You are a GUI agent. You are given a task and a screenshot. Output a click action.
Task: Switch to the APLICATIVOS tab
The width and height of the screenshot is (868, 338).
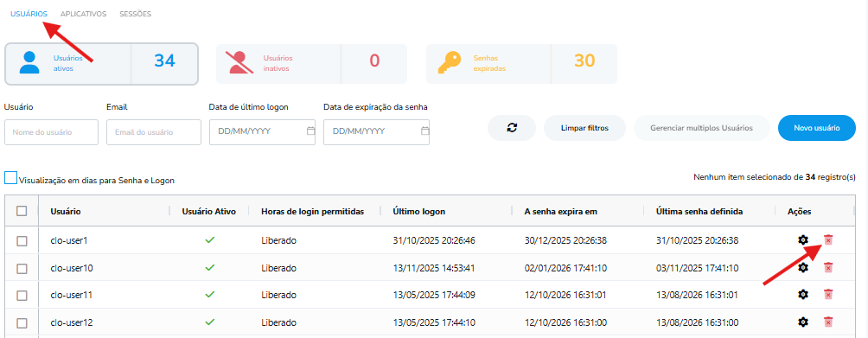click(x=84, y=14)
